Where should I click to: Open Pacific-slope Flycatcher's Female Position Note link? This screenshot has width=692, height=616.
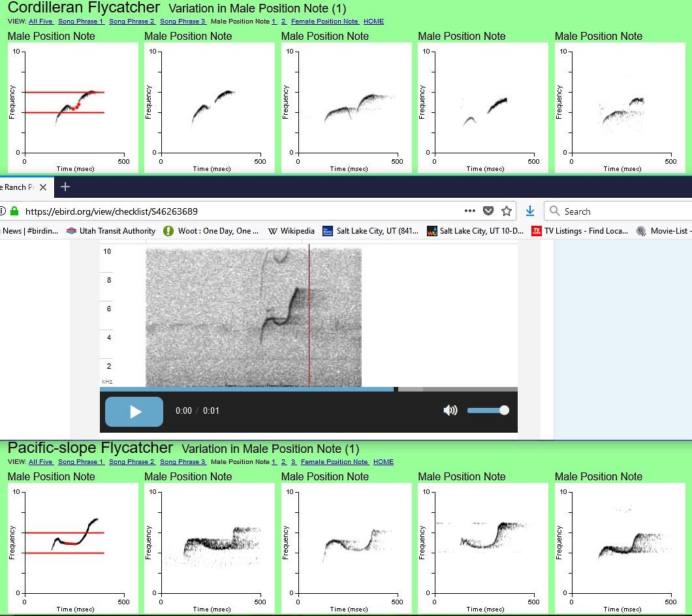[x=334, y=462]
